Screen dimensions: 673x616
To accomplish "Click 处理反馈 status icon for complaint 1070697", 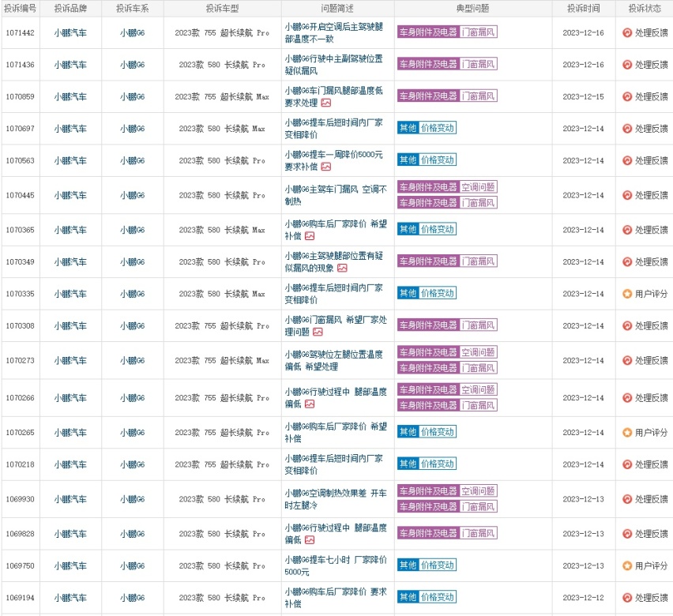I will 627,129.
